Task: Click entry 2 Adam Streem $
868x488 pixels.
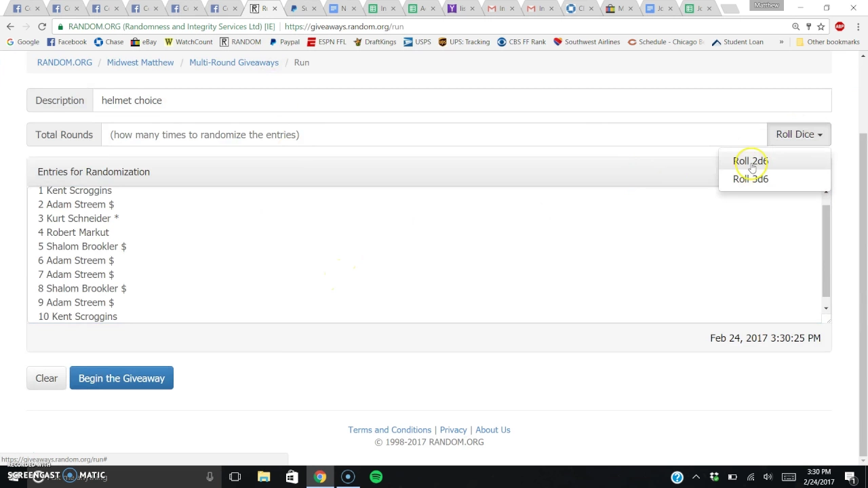Action: pos(76,205)
